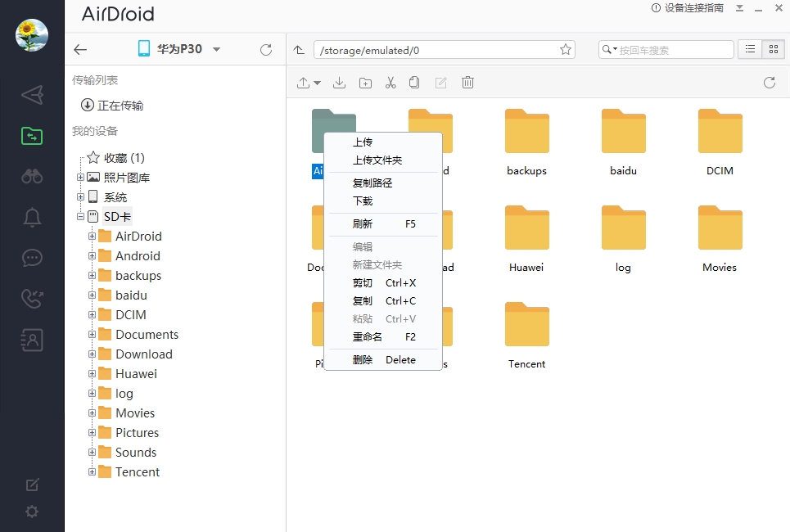
Task: Go up one directory level
Action: click(300, 50)
